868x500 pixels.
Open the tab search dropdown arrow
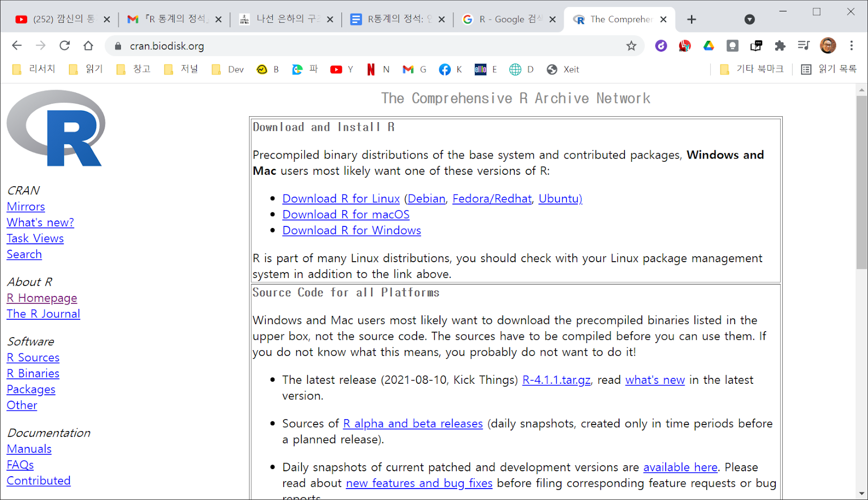(x=750, y=20)
